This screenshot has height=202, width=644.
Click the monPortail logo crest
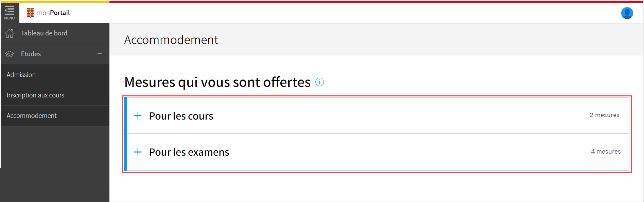[x=31, y=13]
